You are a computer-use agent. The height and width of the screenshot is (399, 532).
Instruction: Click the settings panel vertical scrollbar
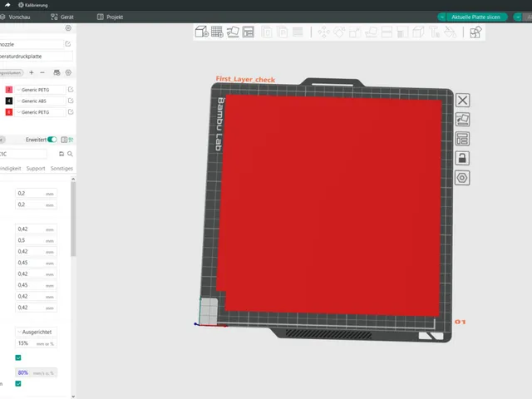(73, 219)
